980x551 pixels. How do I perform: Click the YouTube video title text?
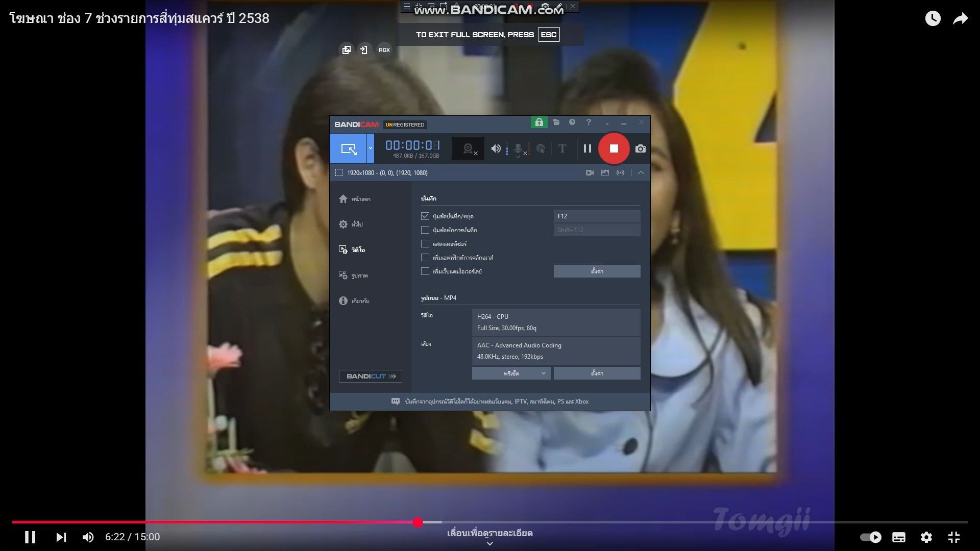pos(139,18)
